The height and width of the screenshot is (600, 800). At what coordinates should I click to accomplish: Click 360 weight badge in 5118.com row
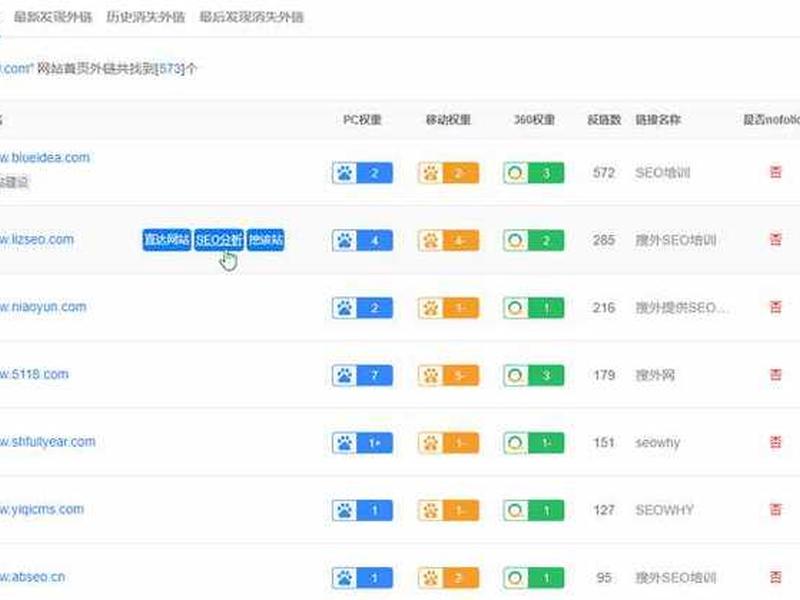coord(533,376)
